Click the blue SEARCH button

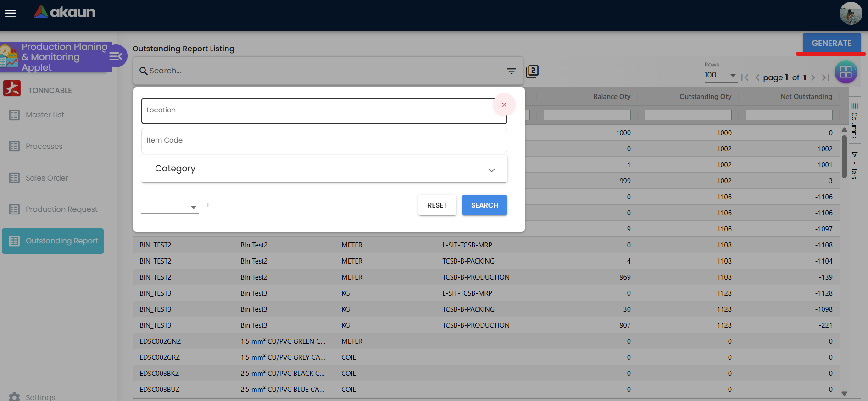tap(484, 205)
